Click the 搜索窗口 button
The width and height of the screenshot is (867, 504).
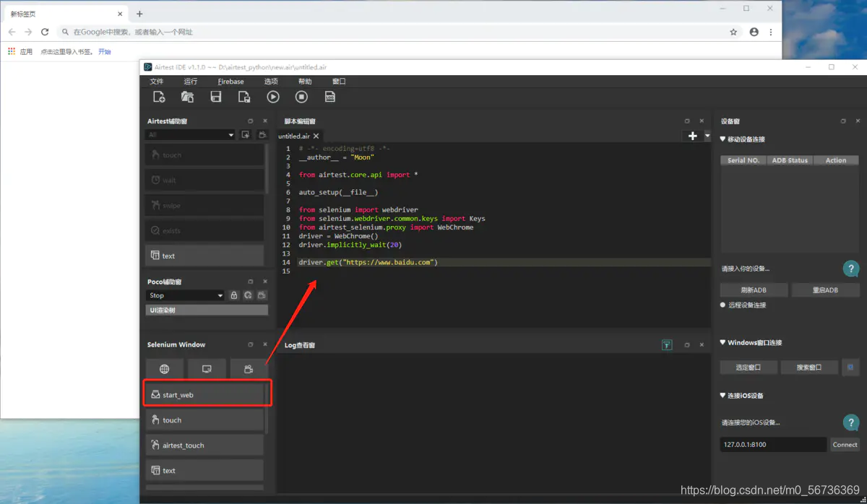[809, 368]
